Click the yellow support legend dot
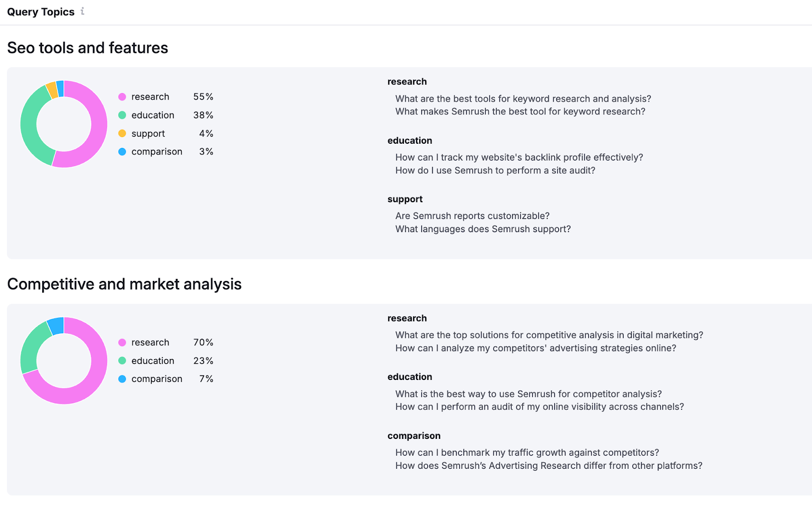 (x=122, y=134)
